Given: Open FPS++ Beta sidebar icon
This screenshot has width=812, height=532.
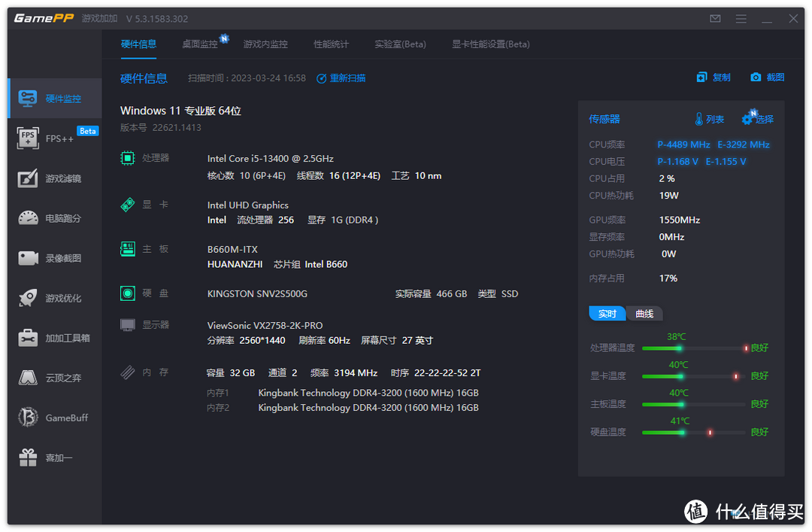Looking at the screenshot, I should [x=28, y=138].
